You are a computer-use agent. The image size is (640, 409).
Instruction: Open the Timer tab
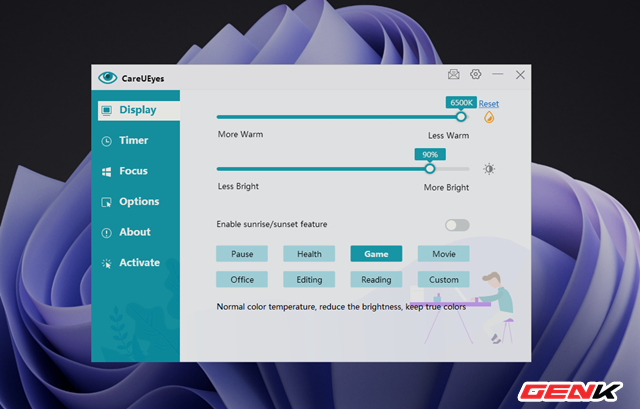136,140
